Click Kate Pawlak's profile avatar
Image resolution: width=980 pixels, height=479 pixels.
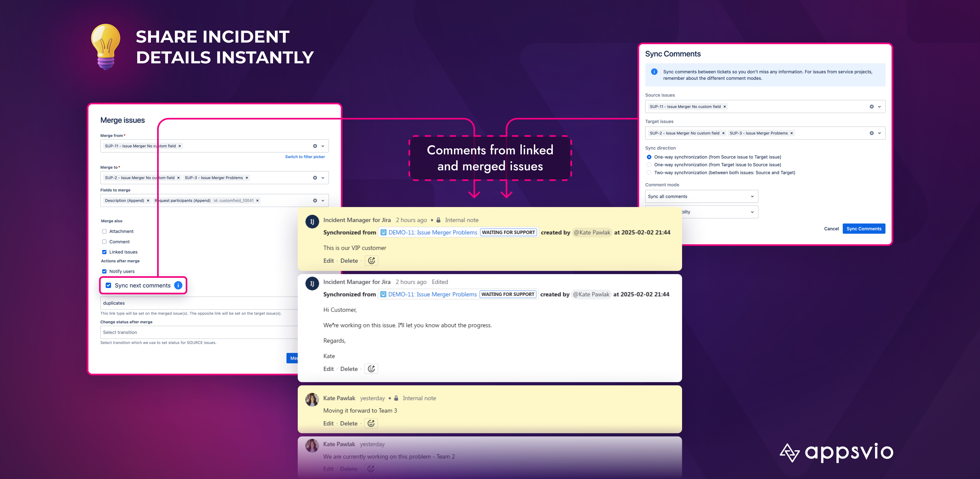pyautogui.click(x=312, y=399)
